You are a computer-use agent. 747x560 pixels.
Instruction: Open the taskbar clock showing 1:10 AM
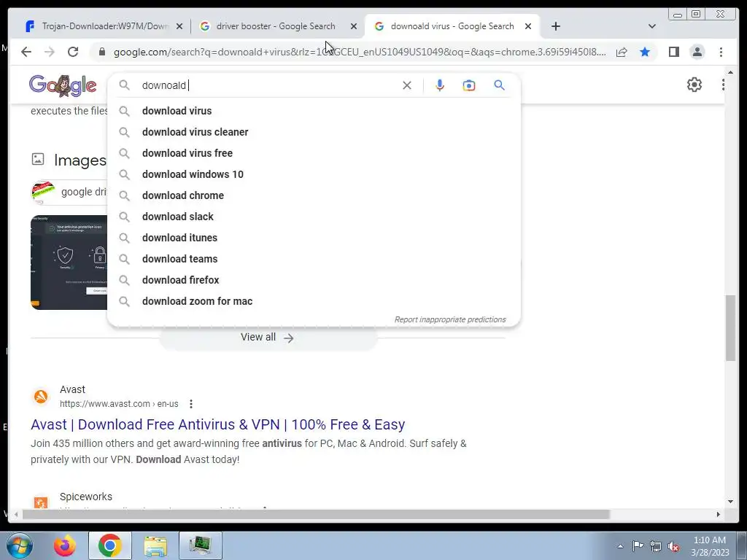(x=710, y=546)
